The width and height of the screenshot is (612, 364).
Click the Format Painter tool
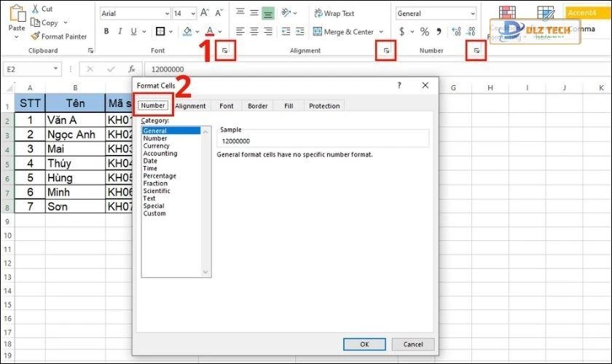tap(58, 36)
